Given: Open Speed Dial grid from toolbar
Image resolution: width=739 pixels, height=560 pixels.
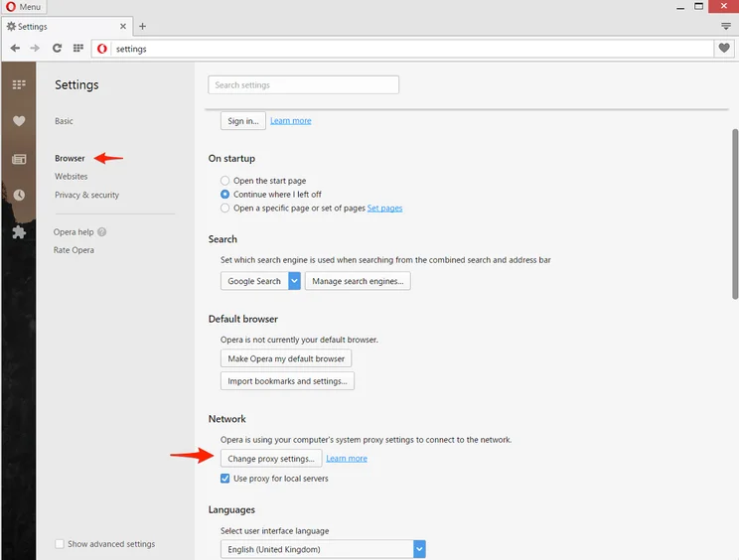Looking at the screenshot, I should [x=78, y=48].
